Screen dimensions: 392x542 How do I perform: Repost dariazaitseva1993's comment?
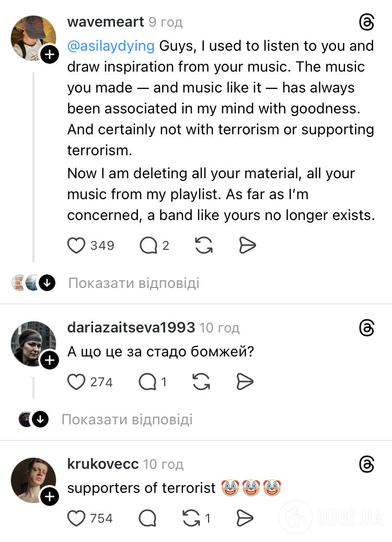pyautogui.click(x=201, y=382)
